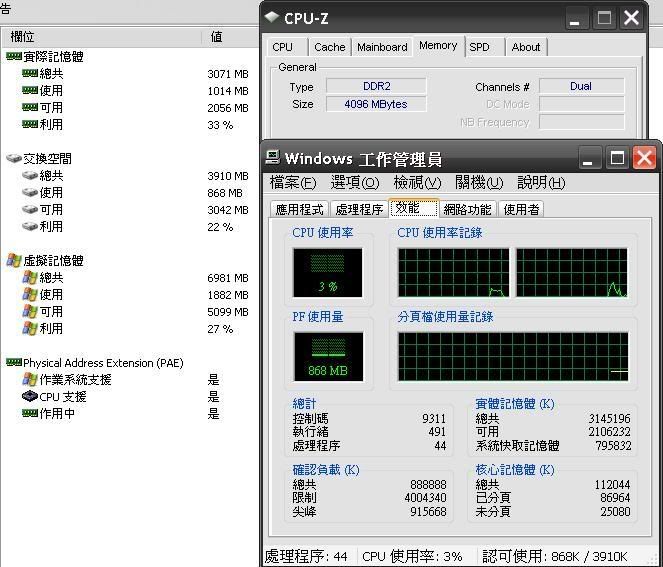The image size is (663, 567).
Task: Open 檔案(F) menu in Task Manager
Action: point(293,183)
